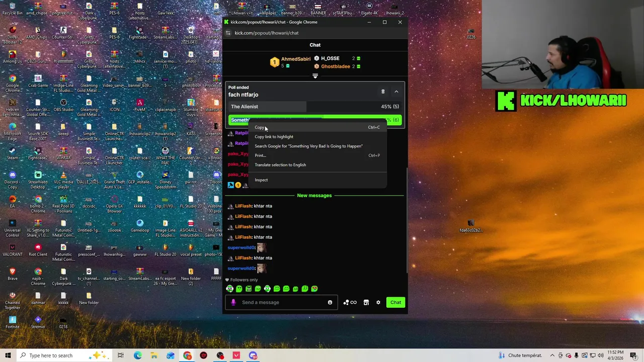Open the Discord taskbar icon
This screenshot has width=644, height=362.
tap(253, 355)
